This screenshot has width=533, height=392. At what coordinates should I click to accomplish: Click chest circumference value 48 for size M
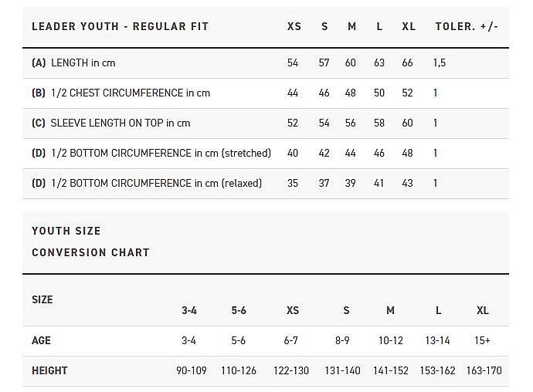coord(350,93)
